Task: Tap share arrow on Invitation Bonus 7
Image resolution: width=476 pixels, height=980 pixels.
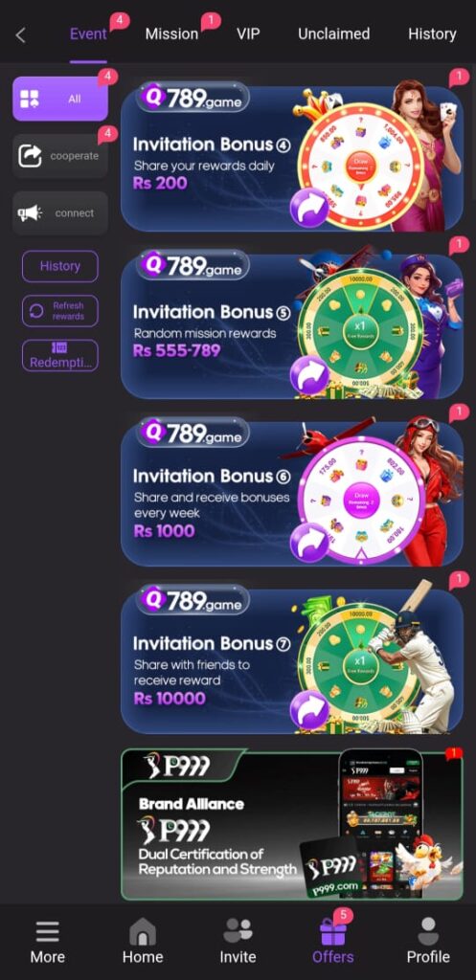Action: 309,711
